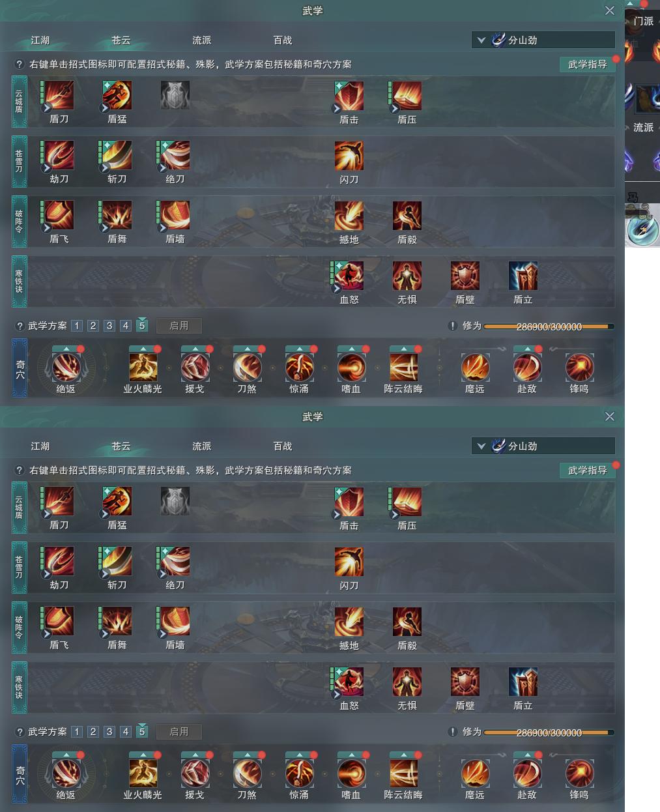
Task: Select the 盾刀 skill icon in upper window
Action: click(x=59, y=96)
